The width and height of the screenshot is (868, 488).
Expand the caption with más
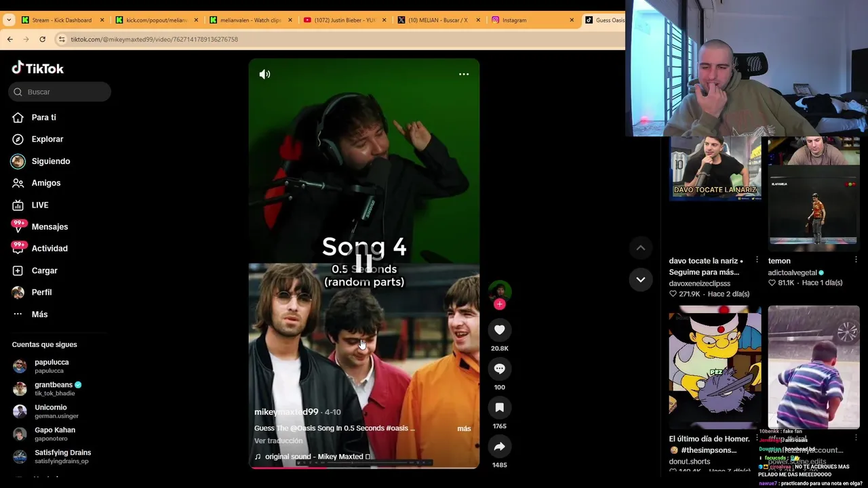464,428
